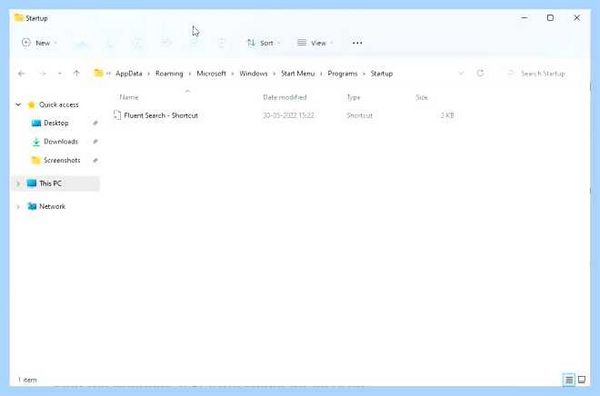
Task: Open Desktop in the navigation pane
Action: click(56, 123)
